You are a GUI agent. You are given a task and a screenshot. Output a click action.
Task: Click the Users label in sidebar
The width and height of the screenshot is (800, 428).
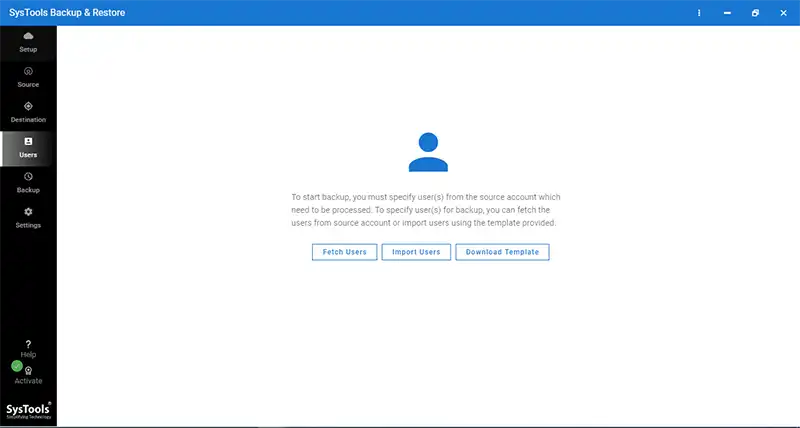pos(28,155)
